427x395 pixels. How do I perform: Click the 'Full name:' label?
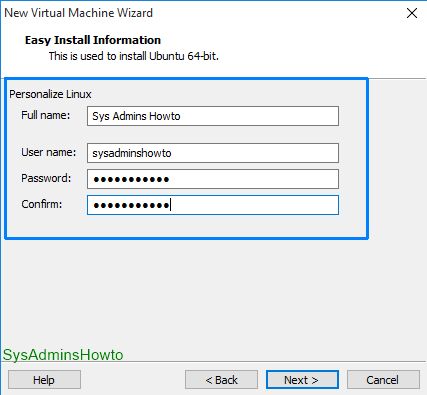46,115
